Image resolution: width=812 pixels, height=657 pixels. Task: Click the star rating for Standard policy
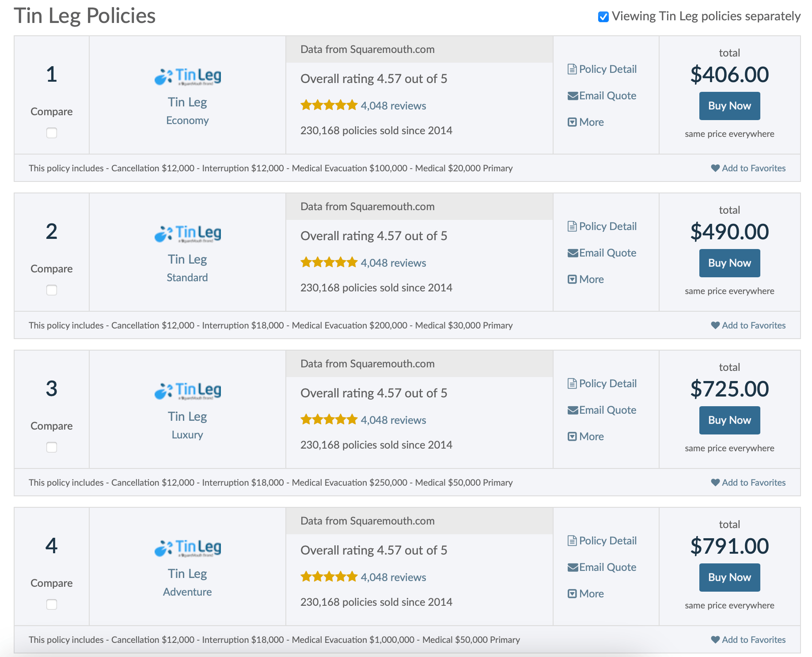pos(329,263)
